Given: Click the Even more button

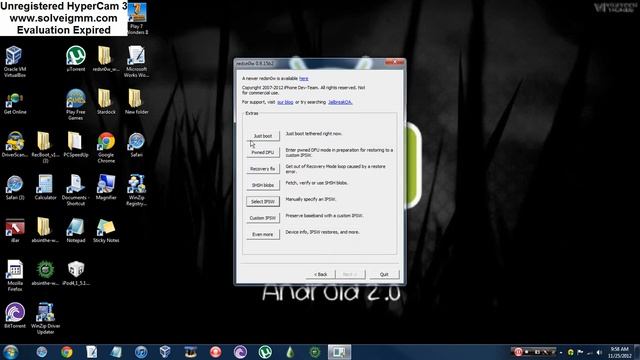Looking at the screenshot, I should (263, 234).
